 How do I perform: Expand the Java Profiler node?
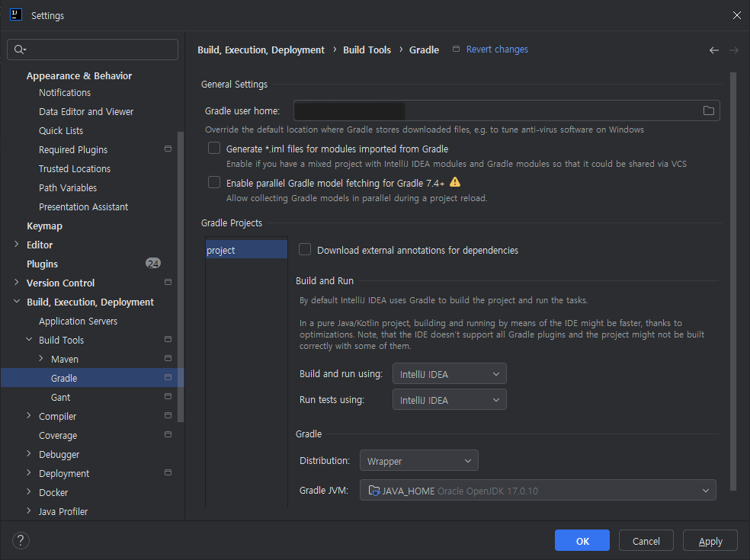click(29, 510)
